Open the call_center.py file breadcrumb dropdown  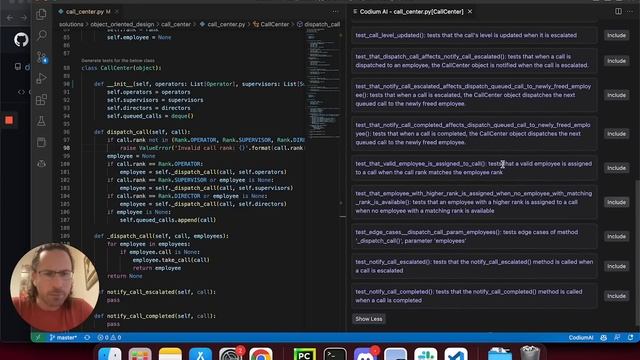[x=222, y=24]
